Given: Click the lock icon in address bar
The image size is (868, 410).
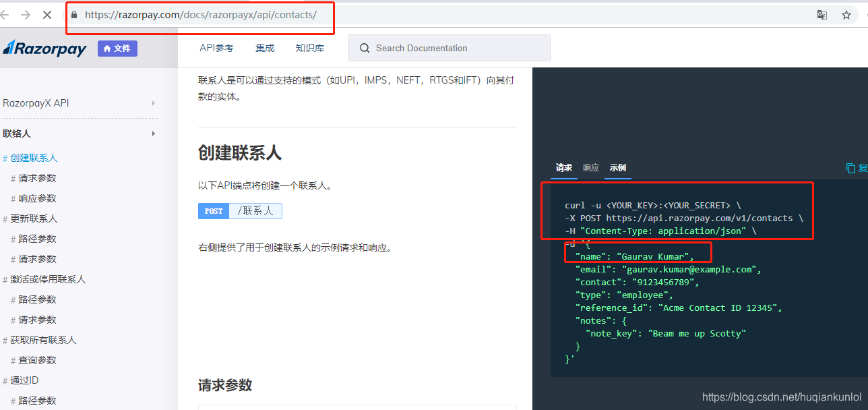Looking at the screenshot, I should pyautogui.click(x=75, y=14).
